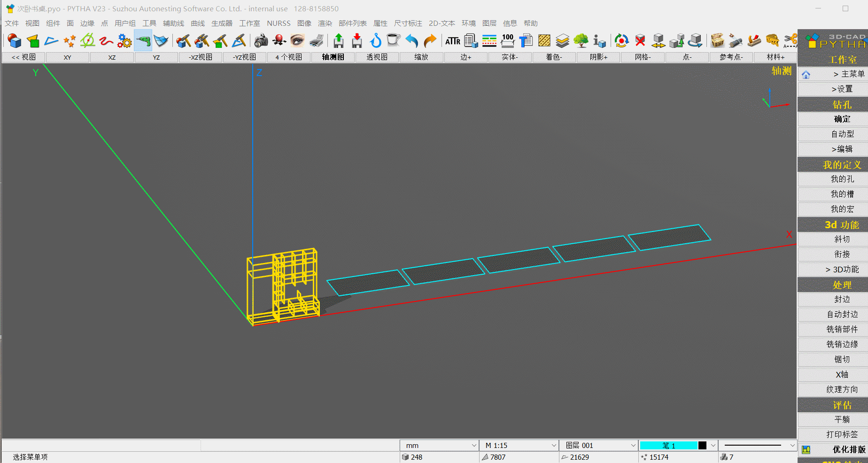The height and width of the screenshot is (463, 868).
Task: Click the eye render icon
Action: 297,41
